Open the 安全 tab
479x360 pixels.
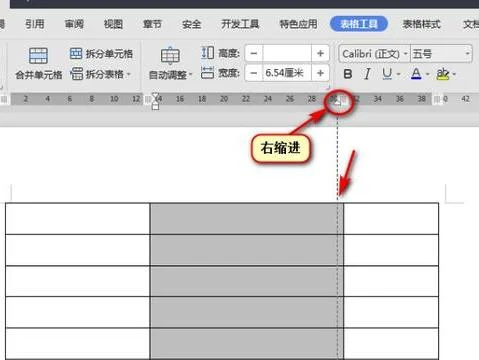[x=192, y=24]
